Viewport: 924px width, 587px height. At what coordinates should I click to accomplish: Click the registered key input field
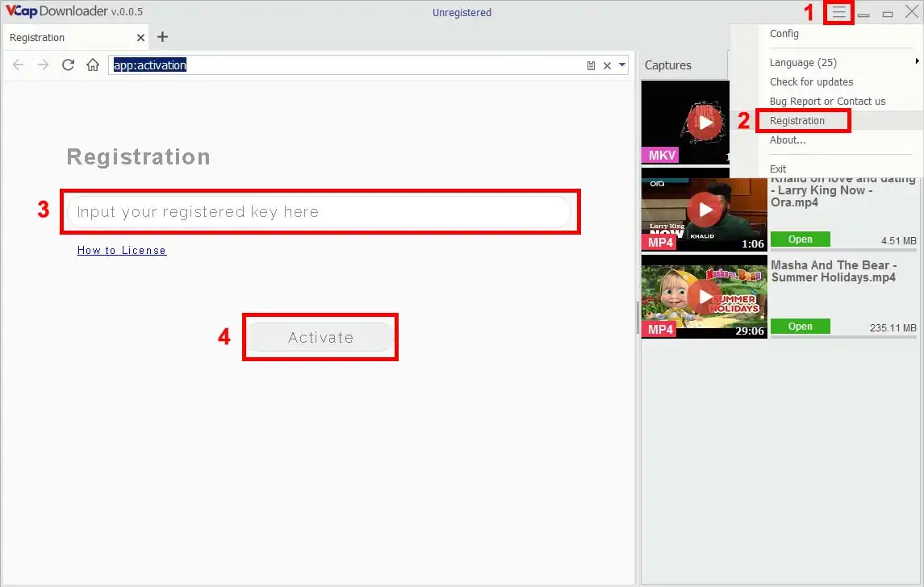(319, 212)
